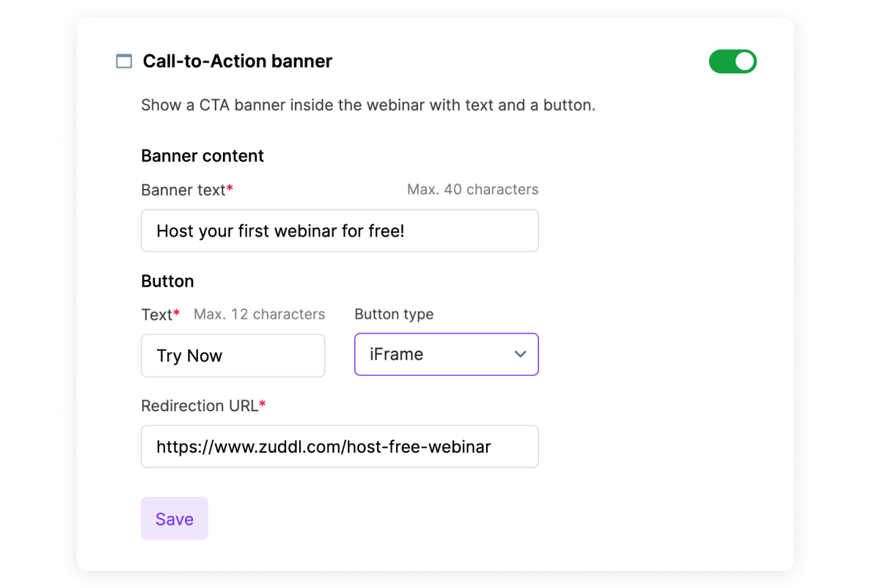
Task: Open the Button type dropdown showing iFrame
Action: point(446,354)
